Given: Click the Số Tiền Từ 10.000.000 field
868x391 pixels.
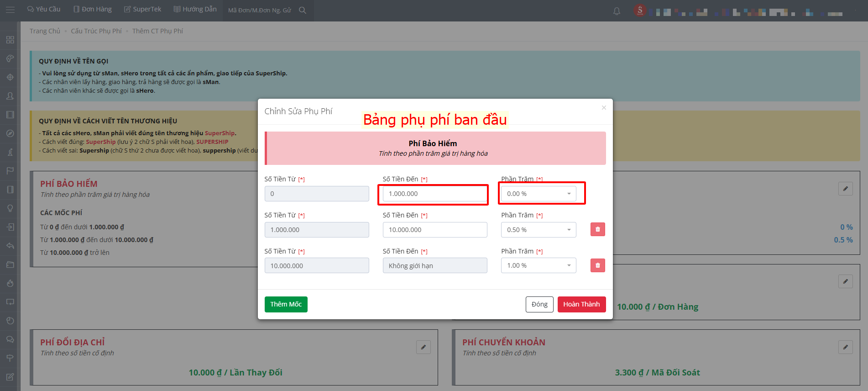Looking at the screenshot, I should (x=317, y=265).
